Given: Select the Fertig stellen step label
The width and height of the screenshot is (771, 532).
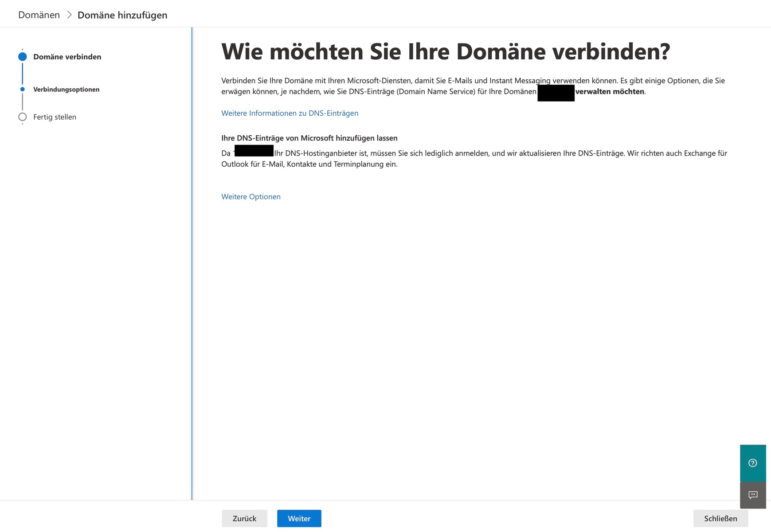Looking at the screenshot, I should pos(55,117).
